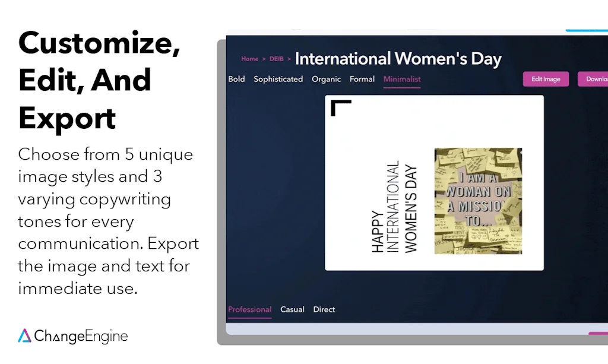Select the Professional copywriting tone
This screenshot has width=608, height=364.
coord(249,309)
